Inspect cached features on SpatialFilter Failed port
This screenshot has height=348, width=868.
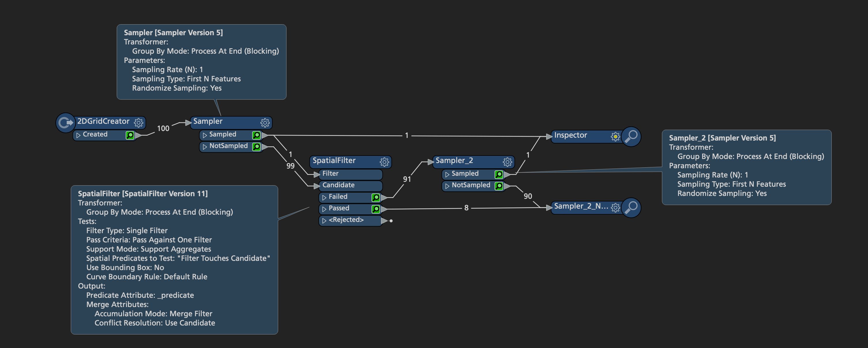[375, 197]
